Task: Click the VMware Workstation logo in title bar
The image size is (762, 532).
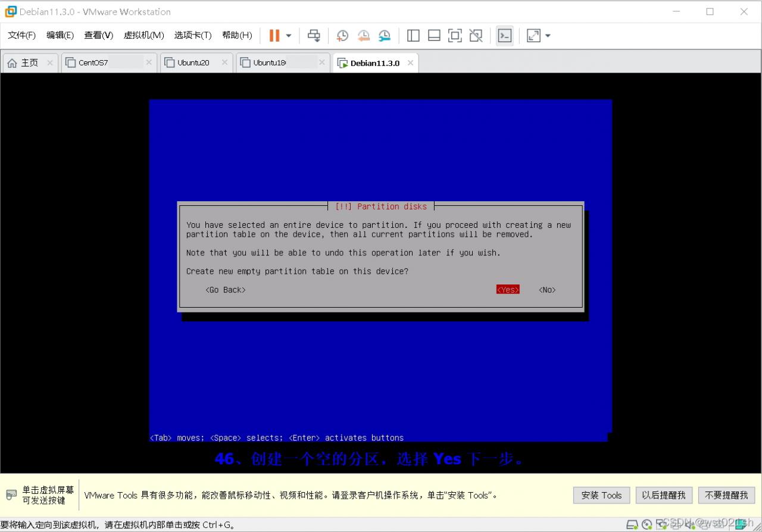Action: point(11,11)
